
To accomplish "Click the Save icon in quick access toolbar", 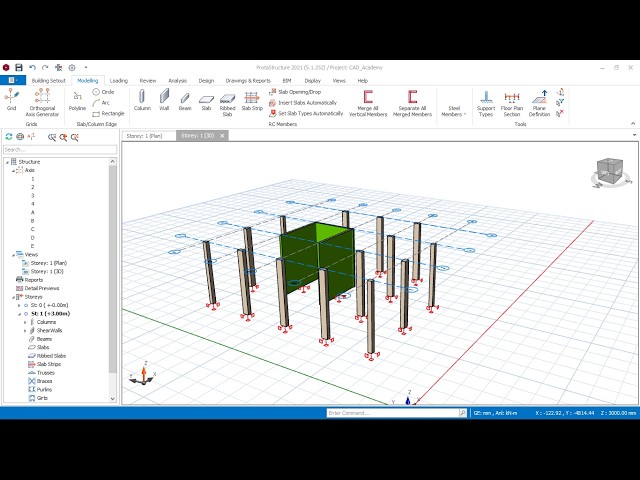I will pyautogui.click(x=19, y=67).
